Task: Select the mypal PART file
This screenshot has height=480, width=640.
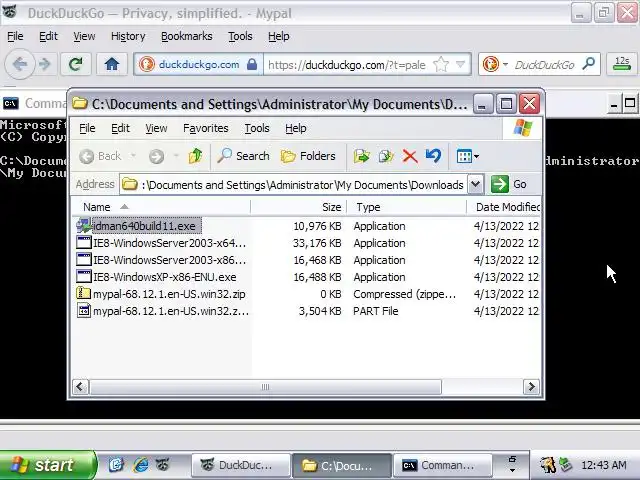Action: point(171,311)
